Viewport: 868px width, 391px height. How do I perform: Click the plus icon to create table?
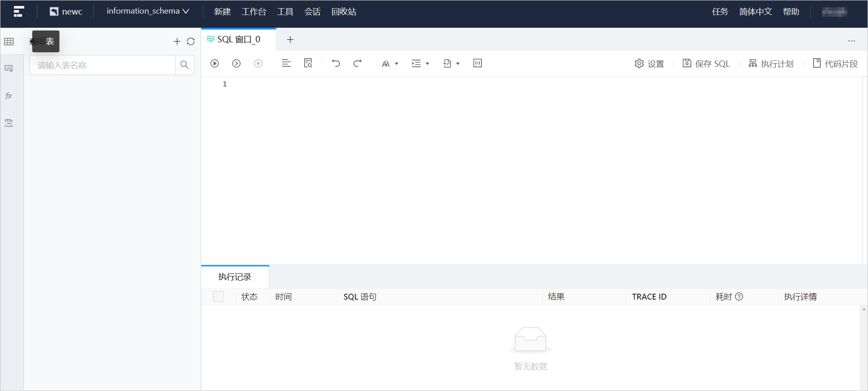pos(177,42)
